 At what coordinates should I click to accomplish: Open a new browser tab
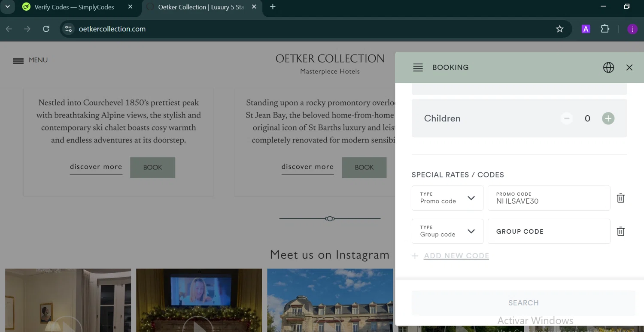coord(273,7)
